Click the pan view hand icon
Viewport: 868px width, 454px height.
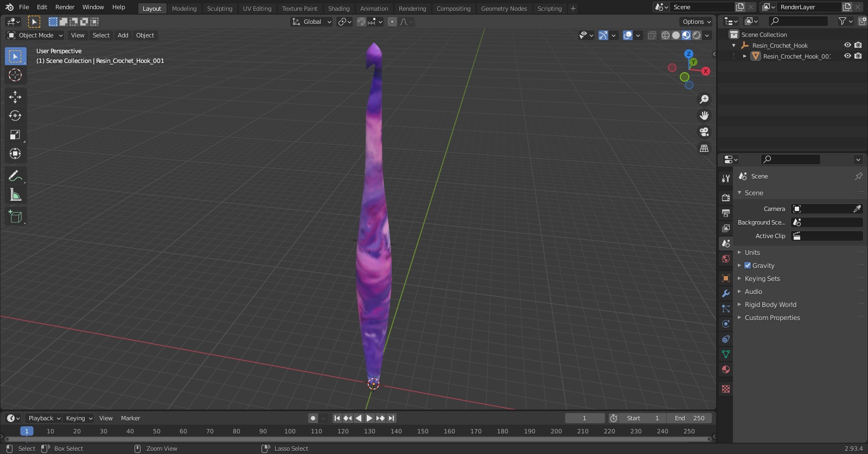point(704,116)
